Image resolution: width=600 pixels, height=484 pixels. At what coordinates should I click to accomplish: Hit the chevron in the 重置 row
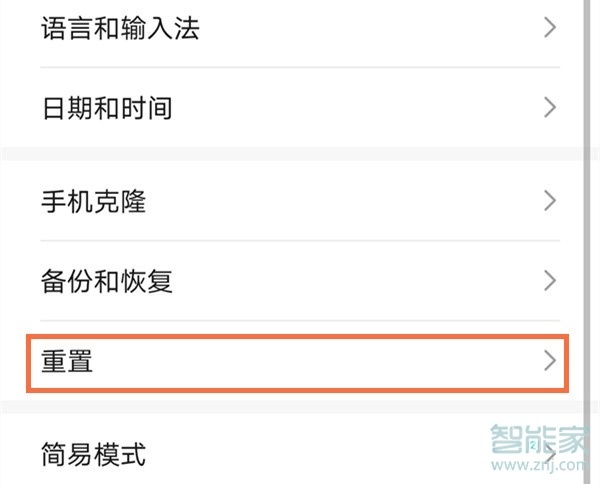549,361
